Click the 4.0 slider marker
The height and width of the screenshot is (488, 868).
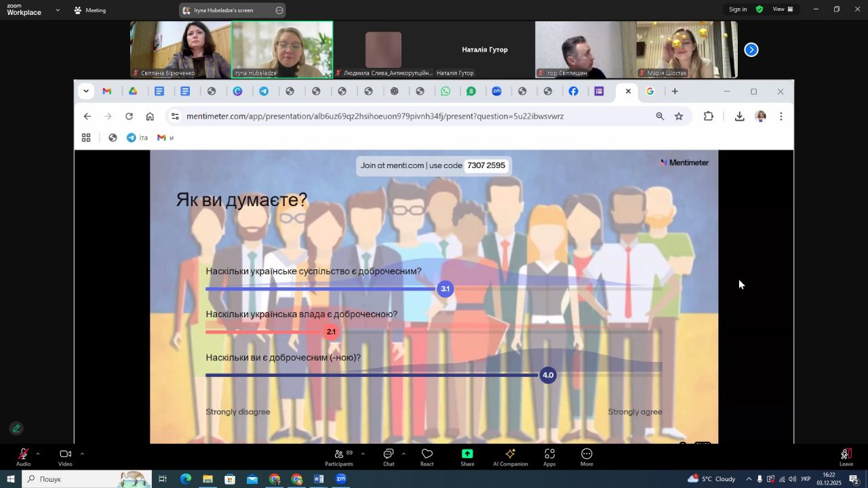(x=548, y=375)
